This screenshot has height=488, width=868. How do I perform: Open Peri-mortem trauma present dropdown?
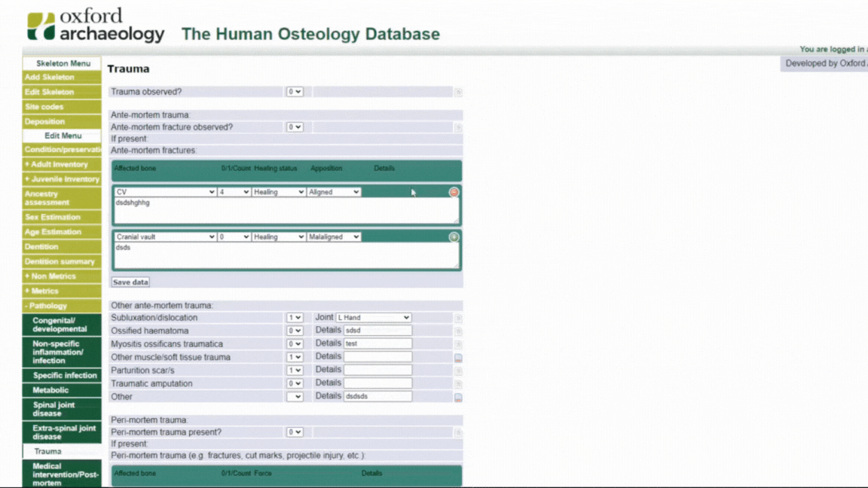tap(295, 432)
